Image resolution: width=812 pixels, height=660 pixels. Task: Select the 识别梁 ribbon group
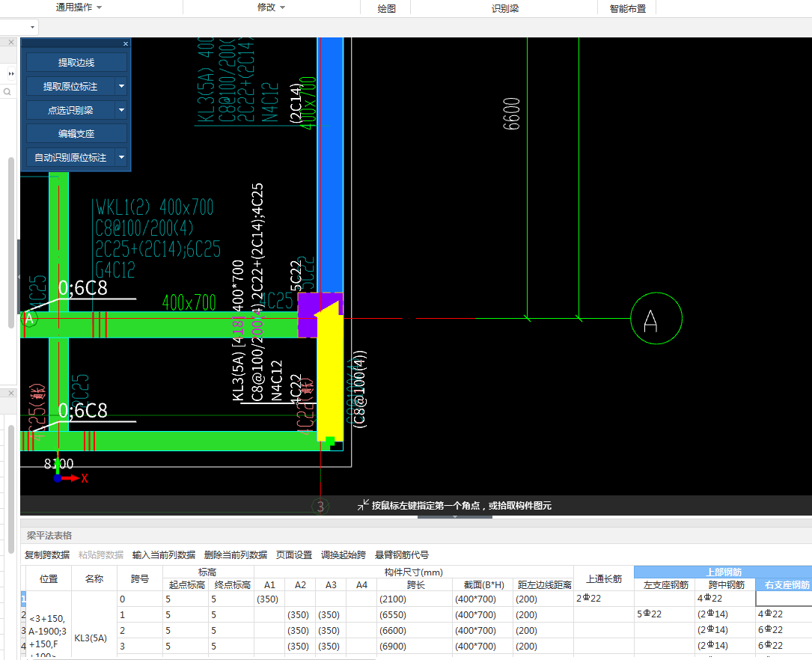(x=505, y=8)
